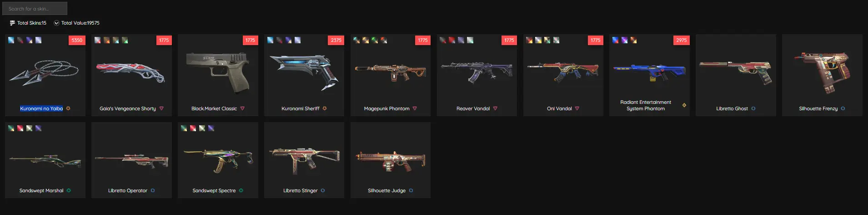The image size is (868, 215).
Task: Click the Total Skins filter icon
Action: tap(12, 23)
